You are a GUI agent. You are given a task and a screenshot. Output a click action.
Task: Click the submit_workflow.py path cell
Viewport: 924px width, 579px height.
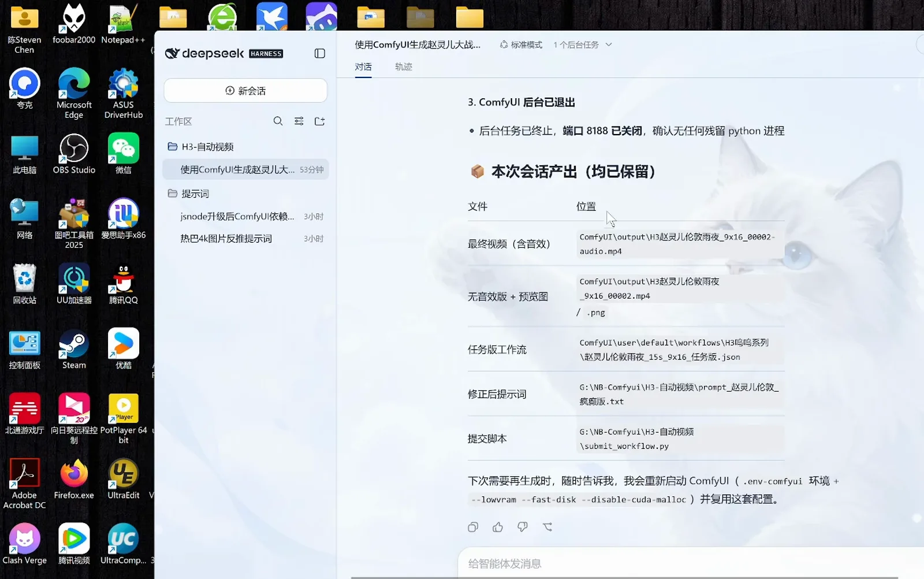pos(680,439)
